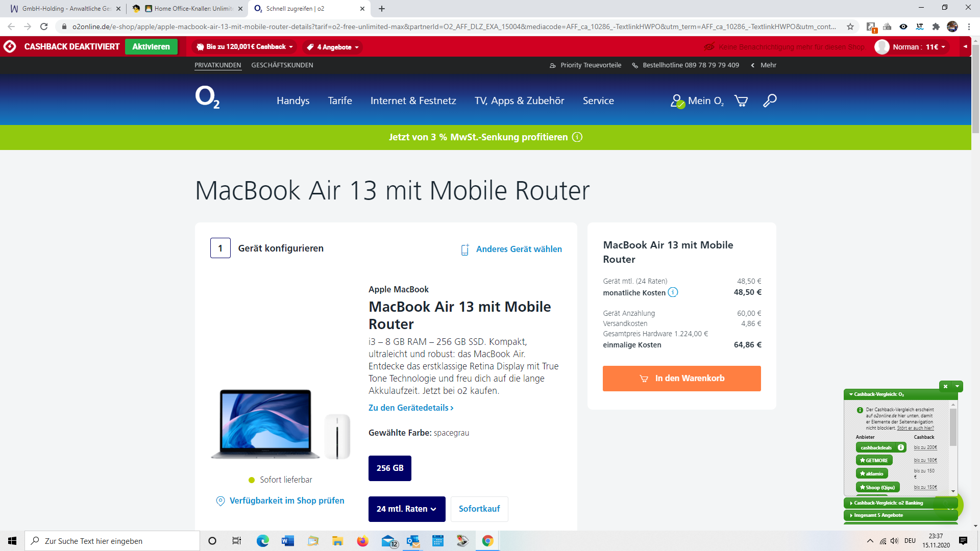This screenshot has width=980, height=551.
Task: Open Chrome three-dot menu
Action: (969, 27)
